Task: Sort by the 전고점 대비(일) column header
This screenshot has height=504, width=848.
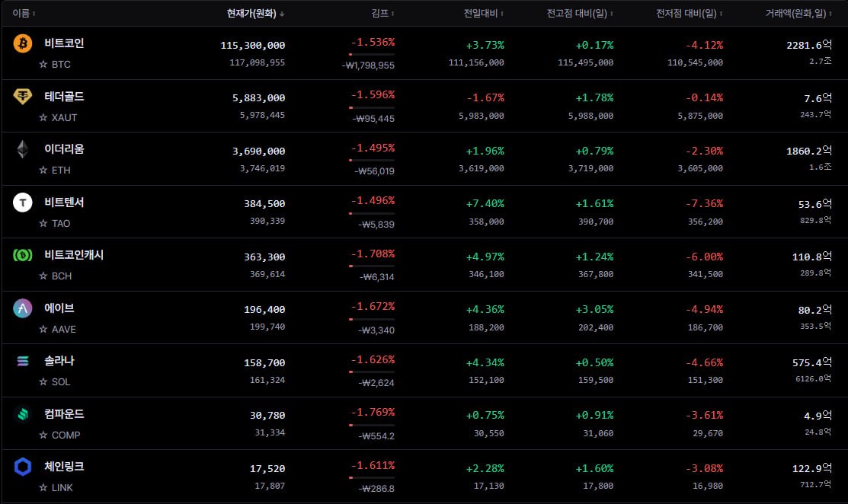Action: [580, 13]
